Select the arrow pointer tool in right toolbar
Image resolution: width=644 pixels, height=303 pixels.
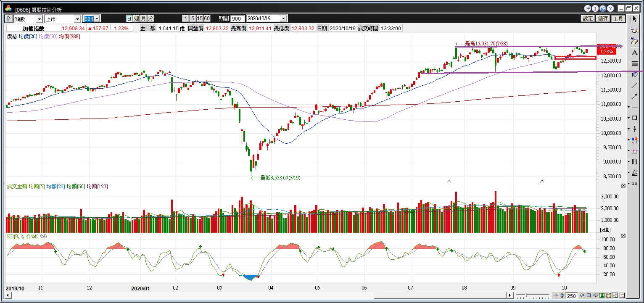[635, 19]
